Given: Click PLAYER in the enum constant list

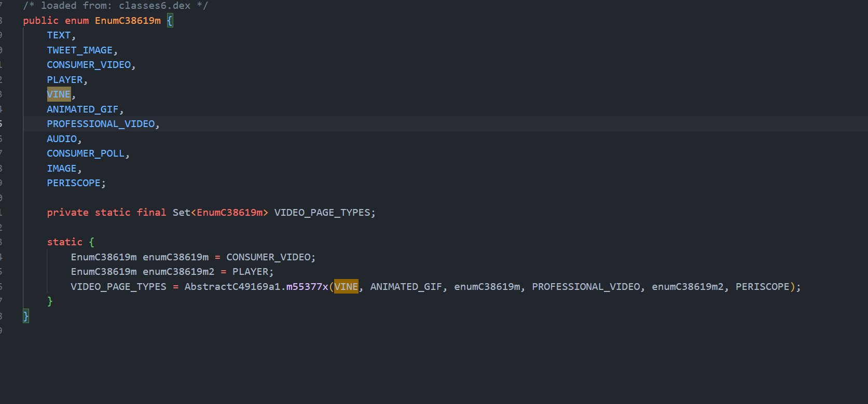Looking at the screenshot, I should (x=65, y=80).
